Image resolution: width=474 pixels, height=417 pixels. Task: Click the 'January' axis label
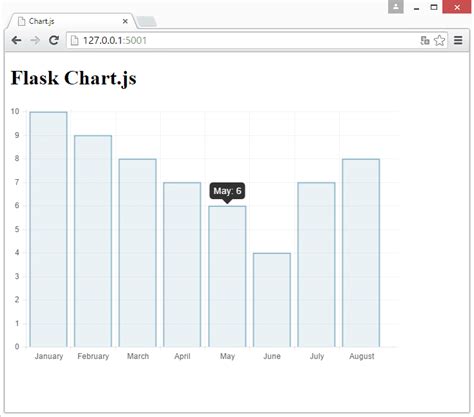(49, 356)
